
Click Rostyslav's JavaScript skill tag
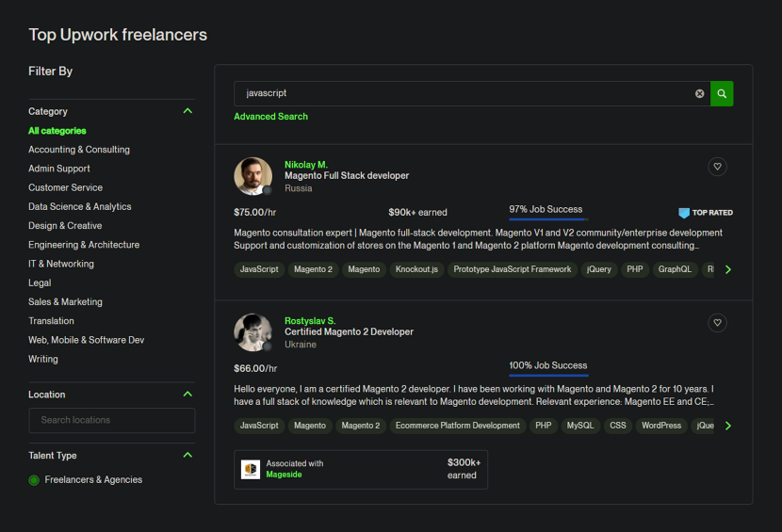pos(259,426)
